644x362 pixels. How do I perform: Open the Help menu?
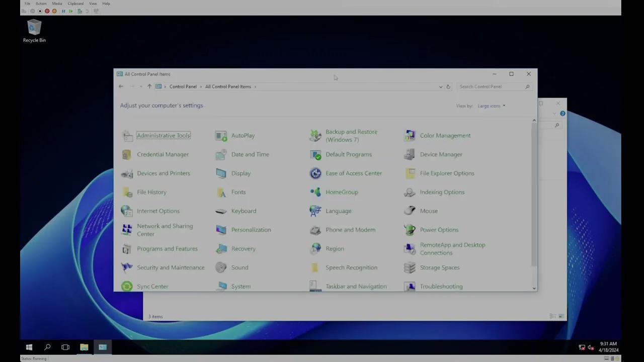point(106,4)
